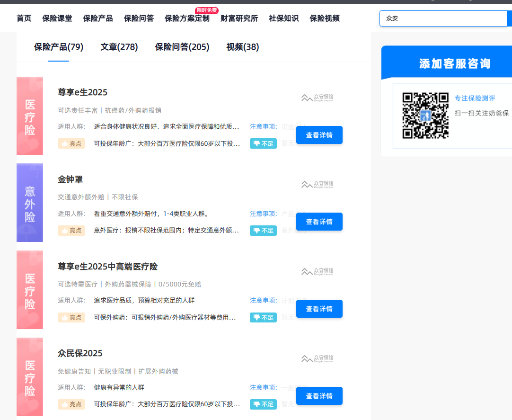Open the 视频(38) results tab
The image size is (512, 420).
point(243,47)
